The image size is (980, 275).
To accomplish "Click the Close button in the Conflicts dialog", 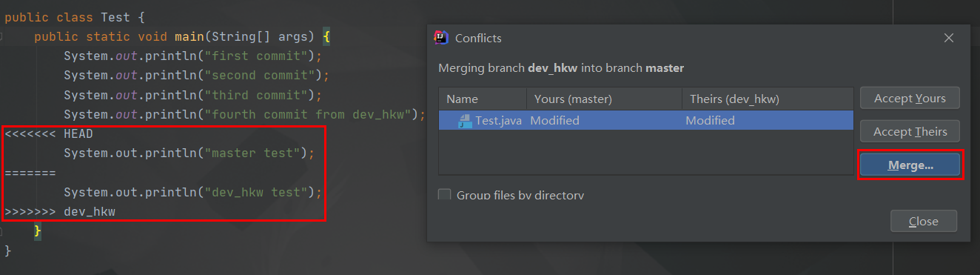I will 924,221.
